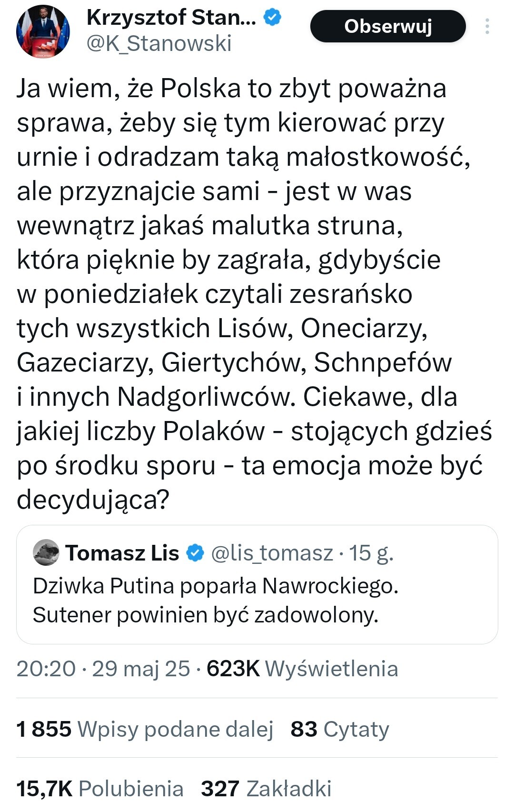Tap the word "Nadgorliwców" in the tweet
This screenshot has height=812, width=514.
click(x=204, y=397)
